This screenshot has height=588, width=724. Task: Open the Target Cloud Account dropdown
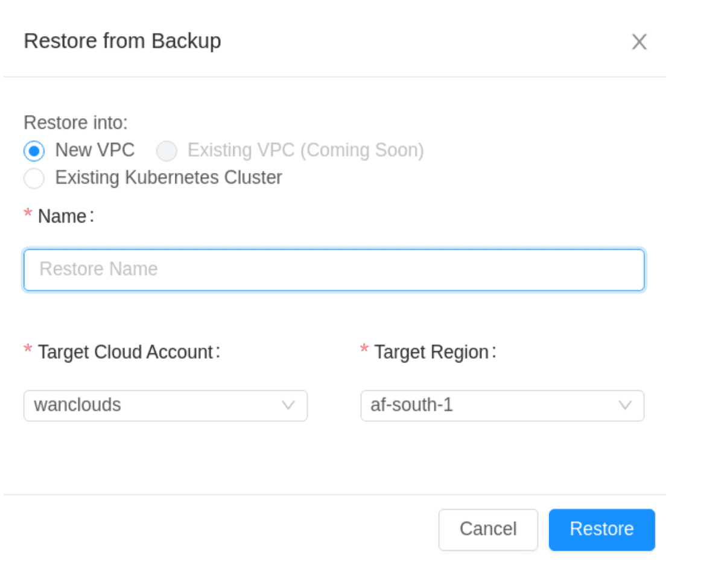(x=165, y=405)
